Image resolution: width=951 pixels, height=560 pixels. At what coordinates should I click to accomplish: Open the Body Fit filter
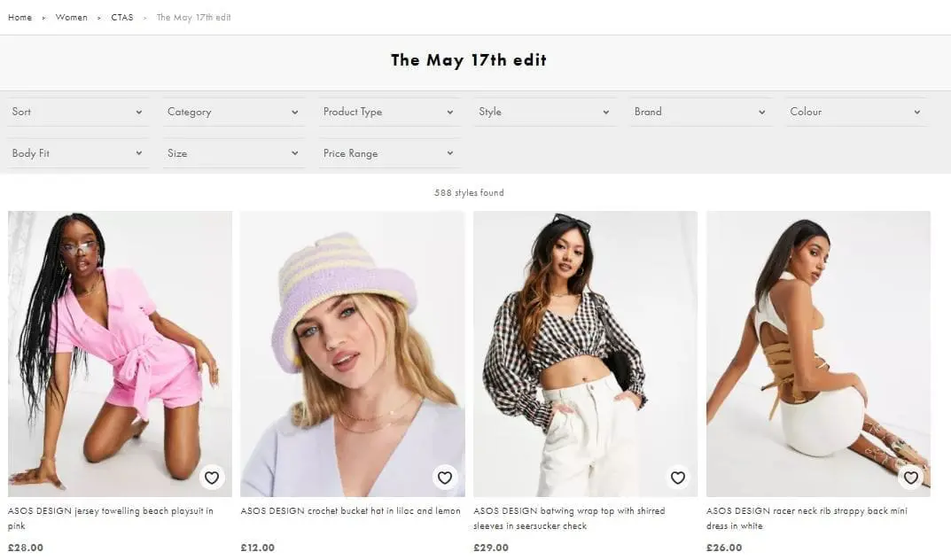pos(77,153)
